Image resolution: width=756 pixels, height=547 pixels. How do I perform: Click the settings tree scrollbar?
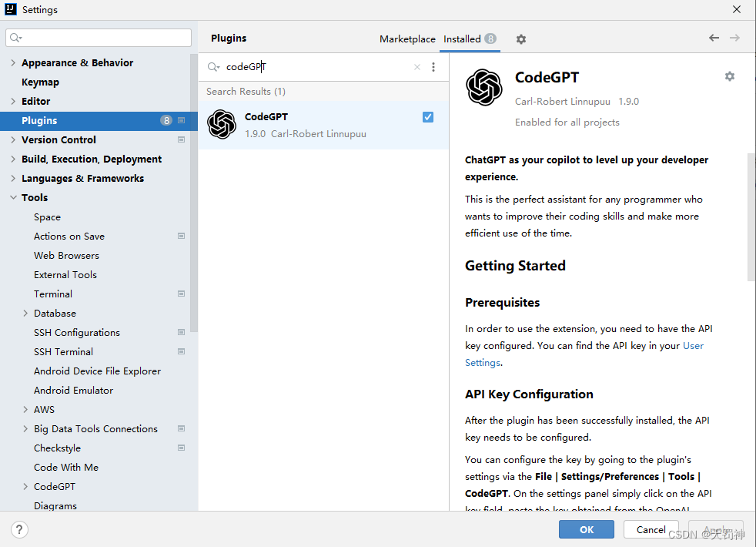(194, 193)
